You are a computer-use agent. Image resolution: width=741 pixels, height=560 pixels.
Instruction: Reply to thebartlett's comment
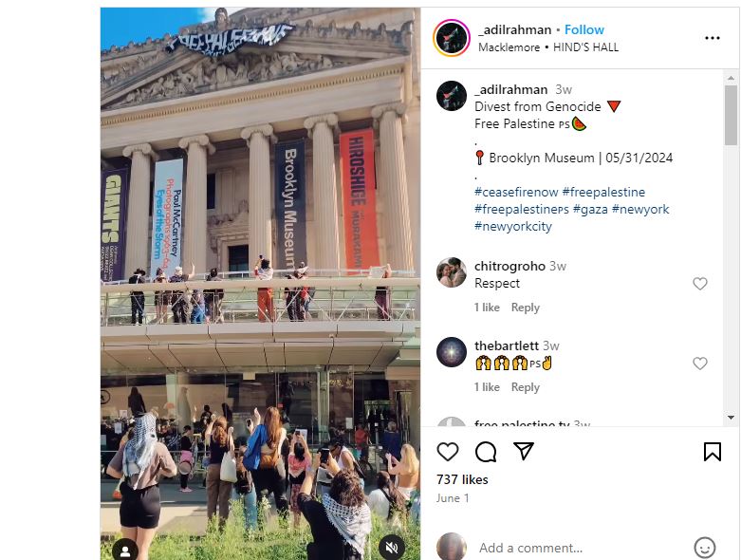coord(525,387)
